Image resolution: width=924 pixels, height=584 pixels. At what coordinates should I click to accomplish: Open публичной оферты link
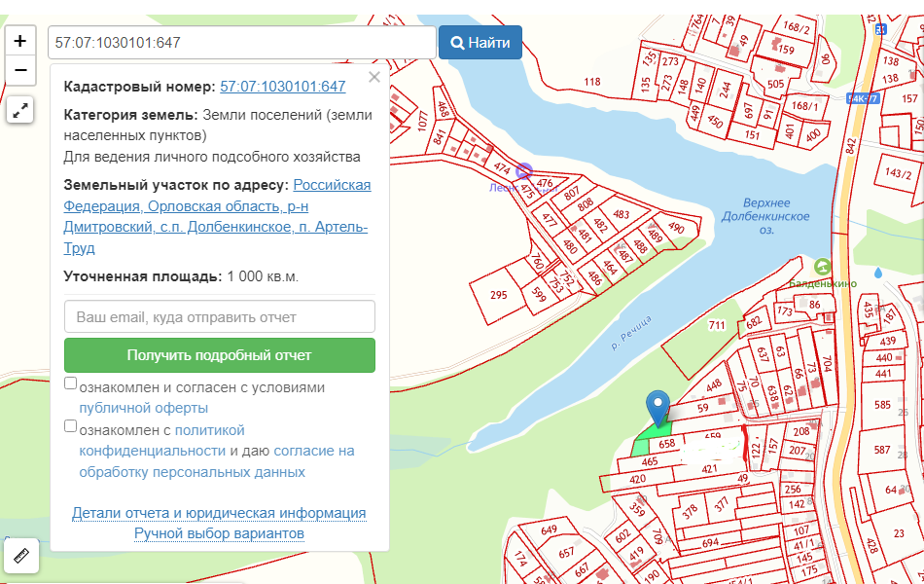[144, 408]
